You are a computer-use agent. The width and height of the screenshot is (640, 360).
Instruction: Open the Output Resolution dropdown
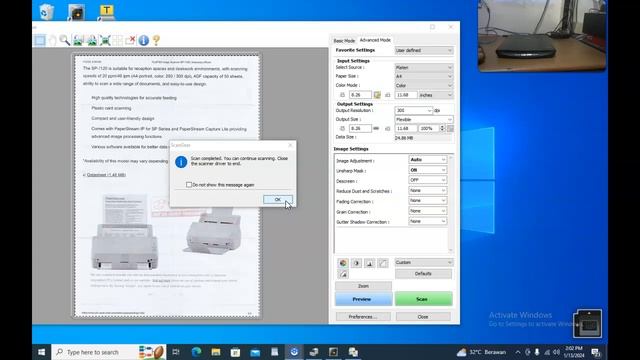pos(413,111)
